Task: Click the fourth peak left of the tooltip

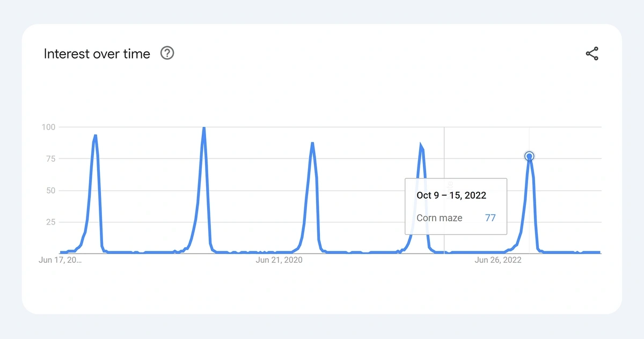Action: click(421, 146)
